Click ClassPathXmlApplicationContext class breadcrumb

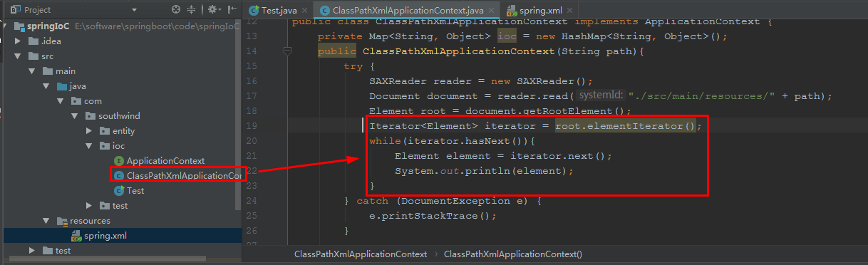[361, 254]
